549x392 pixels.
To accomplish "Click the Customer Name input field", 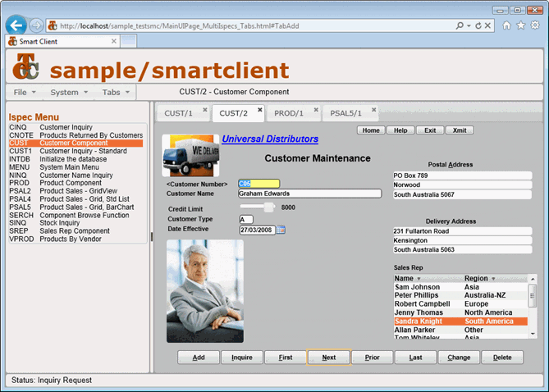I will point(309,194).
